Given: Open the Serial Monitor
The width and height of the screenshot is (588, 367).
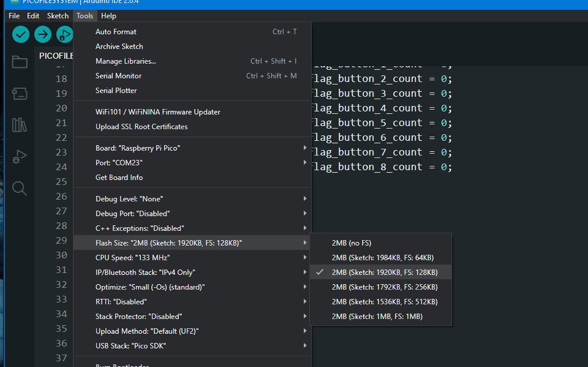Looking at the screenshot, I should (x=118, y=76).
